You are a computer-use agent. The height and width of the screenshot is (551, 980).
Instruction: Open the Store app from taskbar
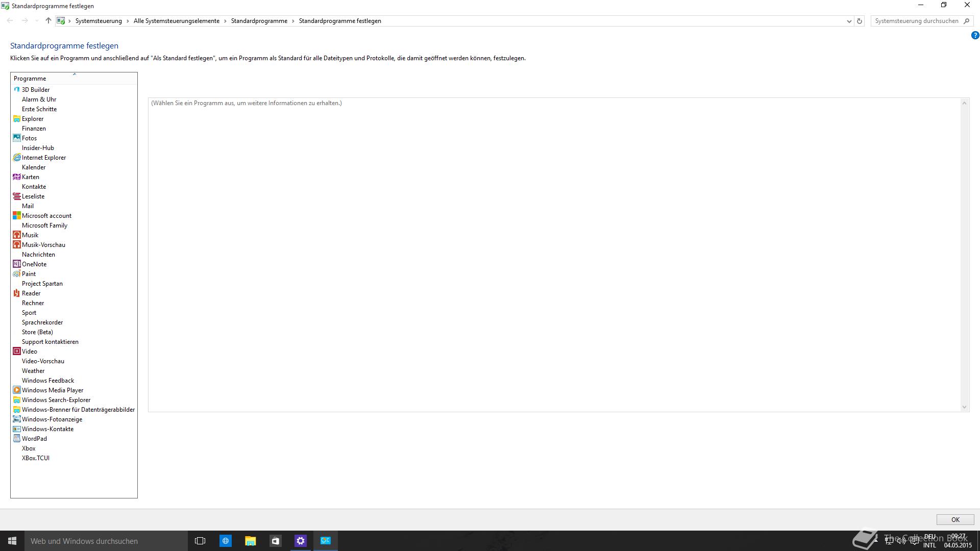pyautogui.click(x=275, y=541)
